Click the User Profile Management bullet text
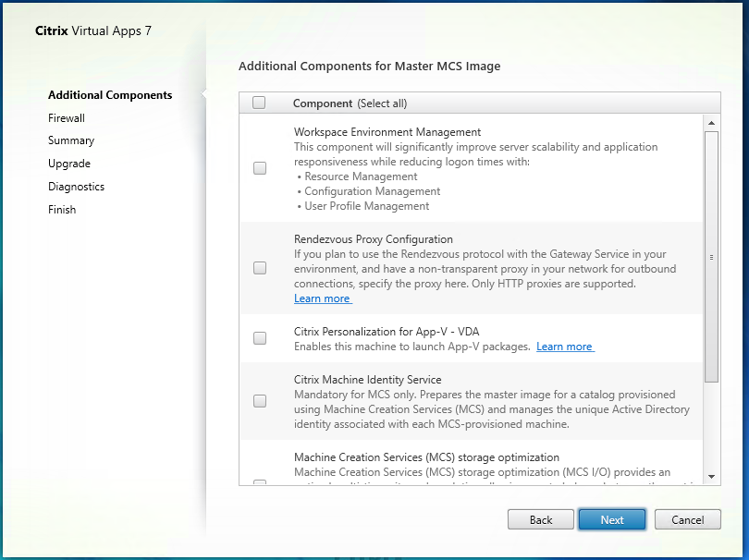Image resolution: width=749 pixels, height=560 pixels. tap(367, 206)
